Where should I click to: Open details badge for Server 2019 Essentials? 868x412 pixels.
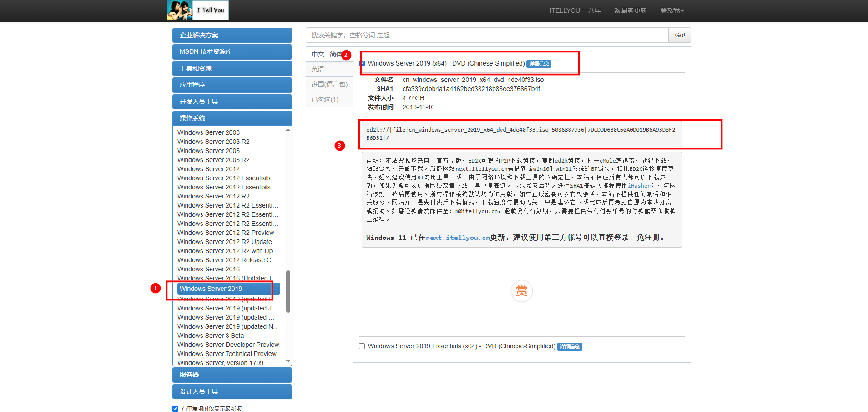coord(570,347)
